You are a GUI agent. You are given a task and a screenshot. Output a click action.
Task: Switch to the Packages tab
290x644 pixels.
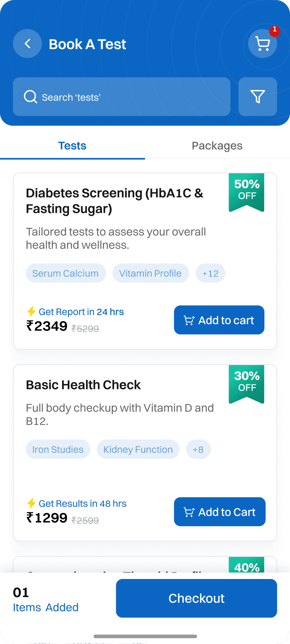pyautogui.click(x=217, y=146)
